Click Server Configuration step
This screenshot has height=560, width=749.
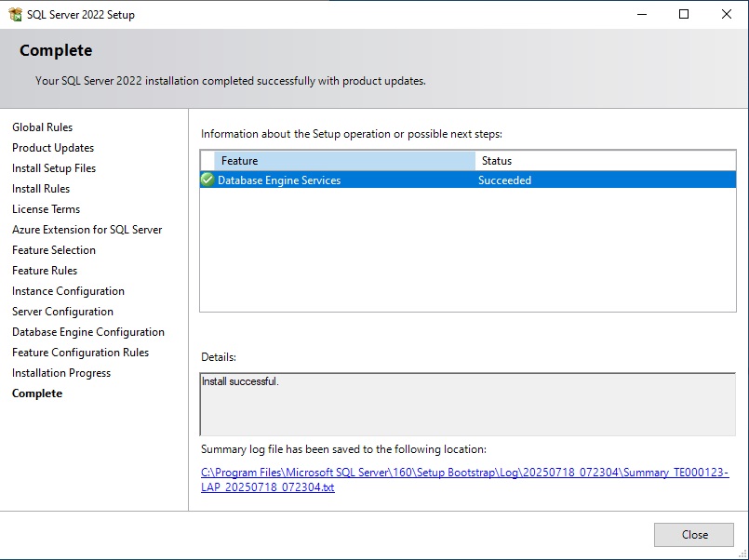point(62,312)
